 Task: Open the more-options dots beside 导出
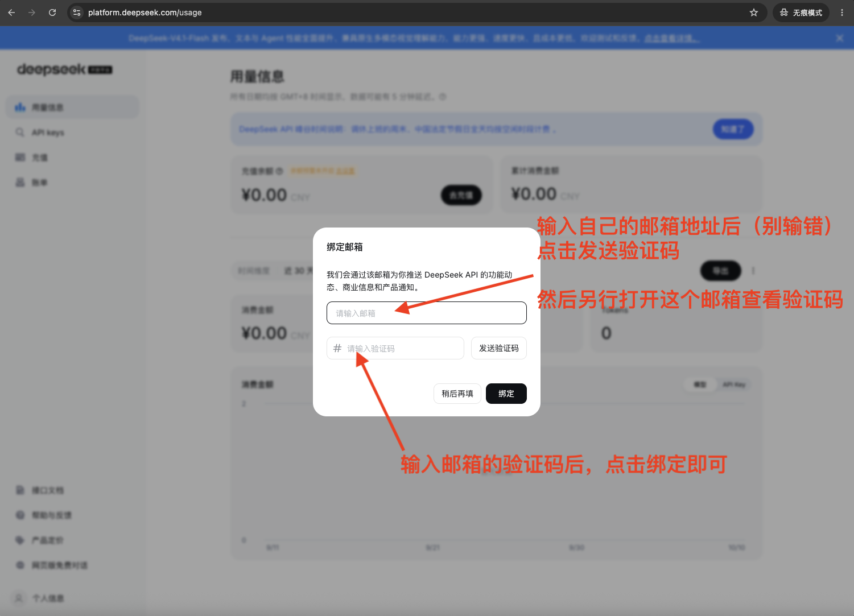click(753, 271)
